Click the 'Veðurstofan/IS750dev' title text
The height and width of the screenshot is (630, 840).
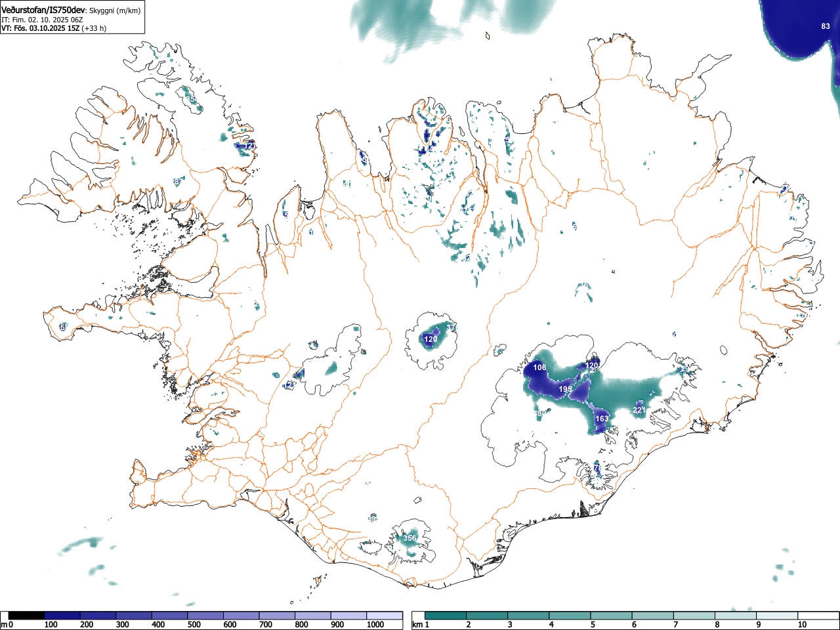pos(44,10)
